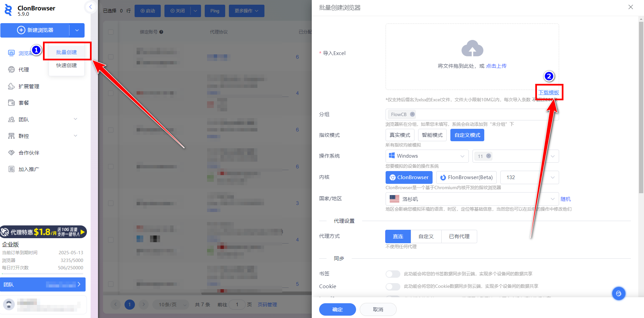Select 自定义 proxy method
This screenshot has height=318, width=644.
(426, 236)
